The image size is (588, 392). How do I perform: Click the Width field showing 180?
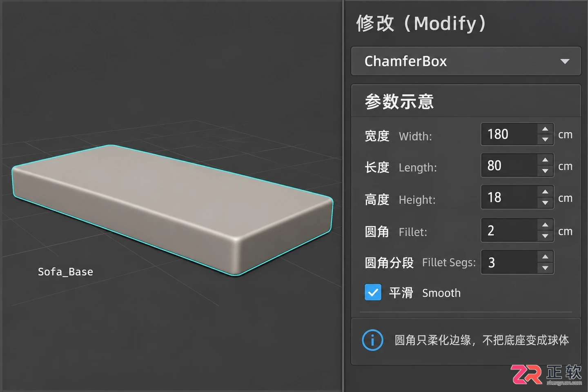tap(509, 134)
